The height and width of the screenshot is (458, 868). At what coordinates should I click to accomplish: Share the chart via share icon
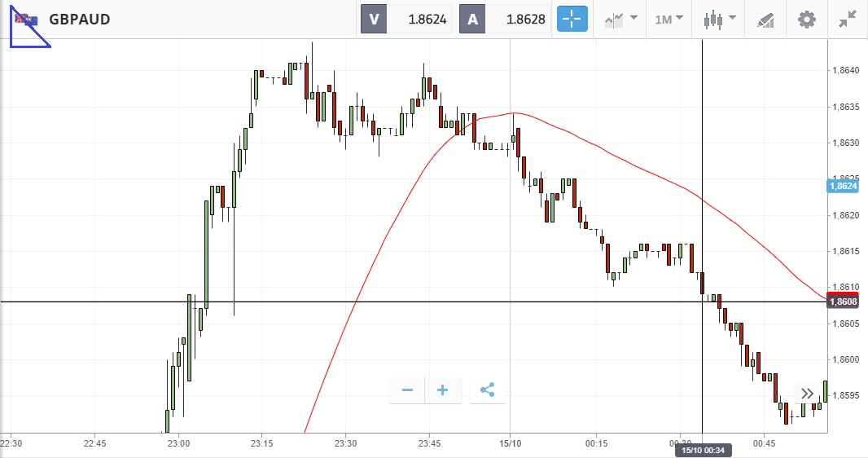pos(487,390)
